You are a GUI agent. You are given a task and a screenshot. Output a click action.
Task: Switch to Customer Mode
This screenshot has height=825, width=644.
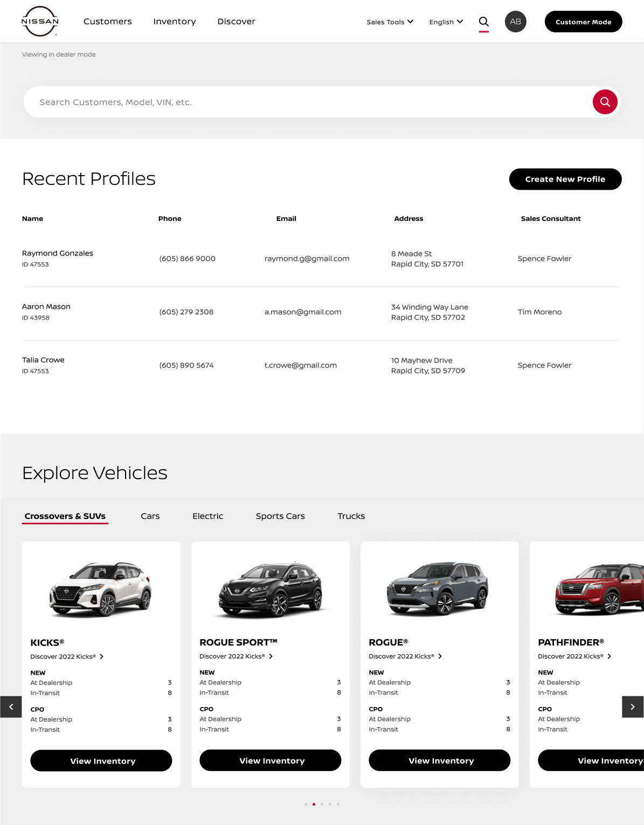583,22
